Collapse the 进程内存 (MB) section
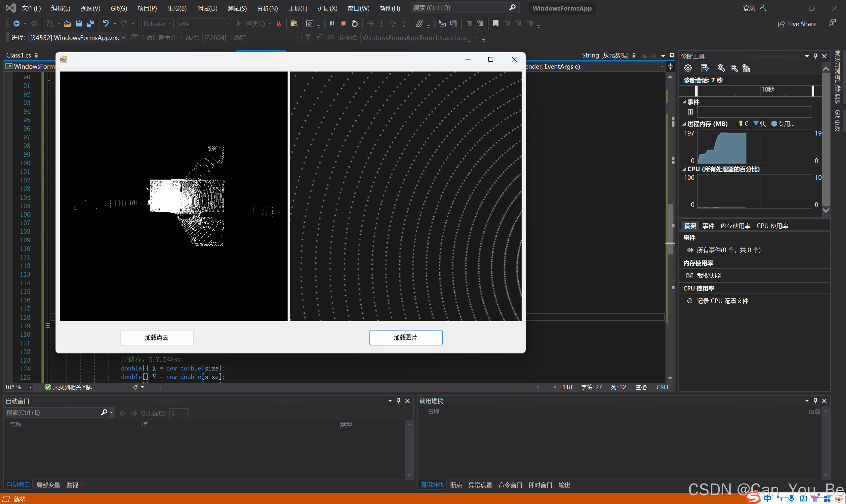Viewport: 846px width, 504px height. point(684,124)
